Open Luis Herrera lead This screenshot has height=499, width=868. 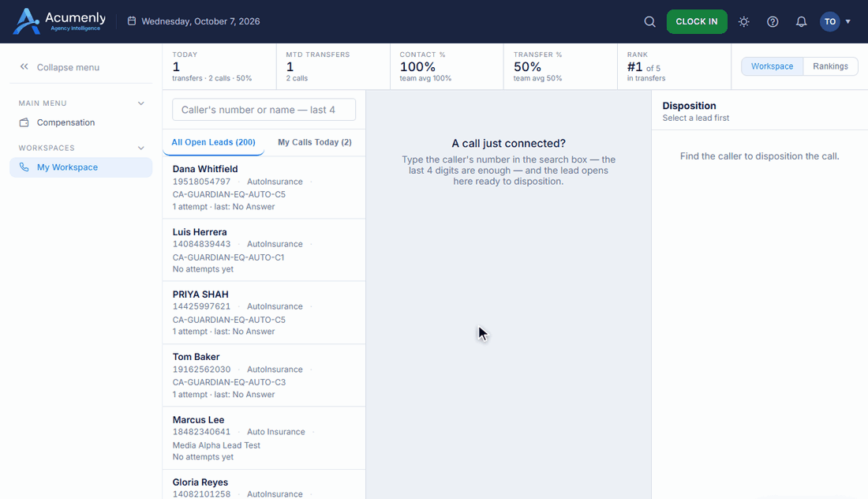point(264,250)
